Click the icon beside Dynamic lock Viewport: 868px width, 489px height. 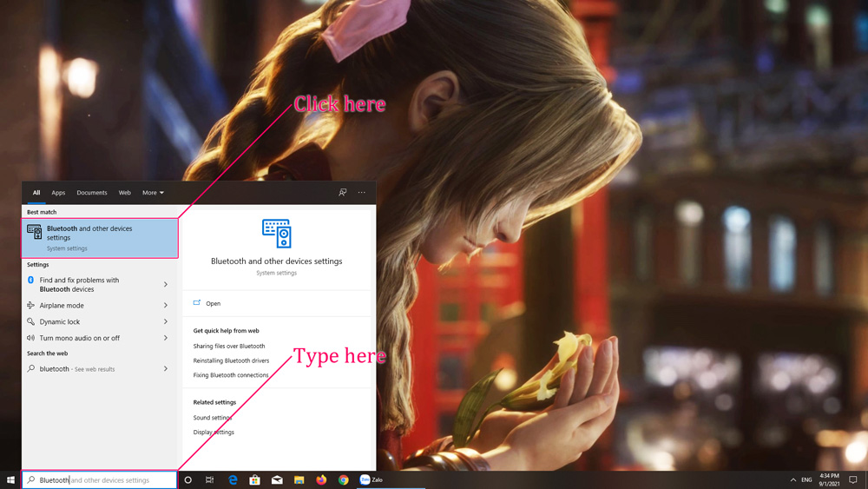coord(31,321)
